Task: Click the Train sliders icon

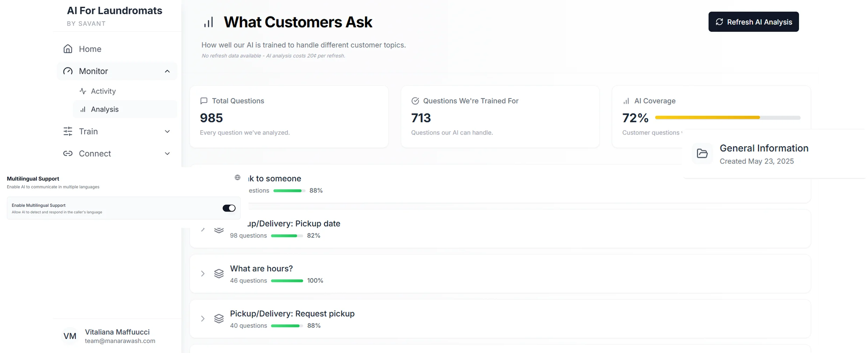Action: click(68, 131)
